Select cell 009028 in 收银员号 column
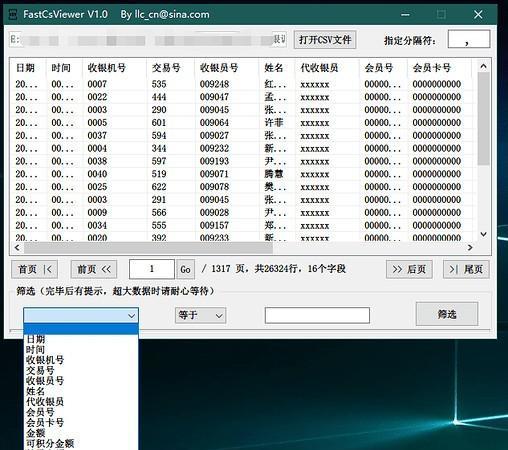 pyautogui.click(x=214, y=213)
